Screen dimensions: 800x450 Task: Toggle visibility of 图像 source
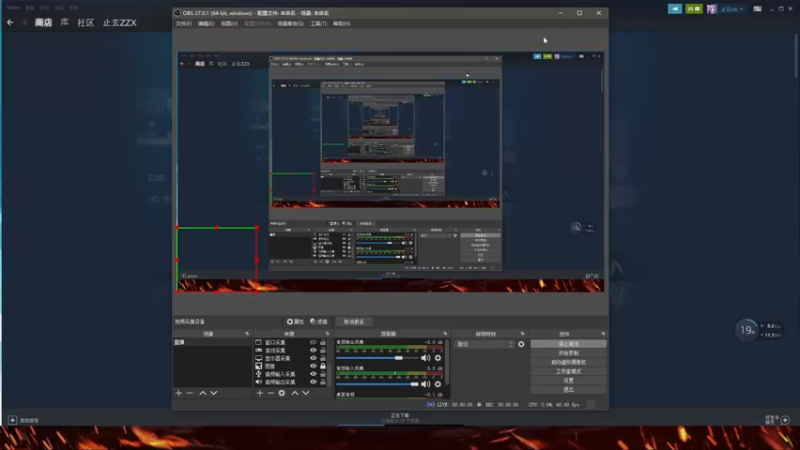pos(313,366)
